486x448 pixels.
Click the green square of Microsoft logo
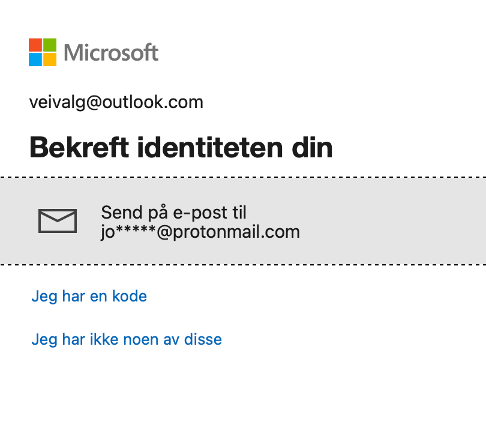50,45
